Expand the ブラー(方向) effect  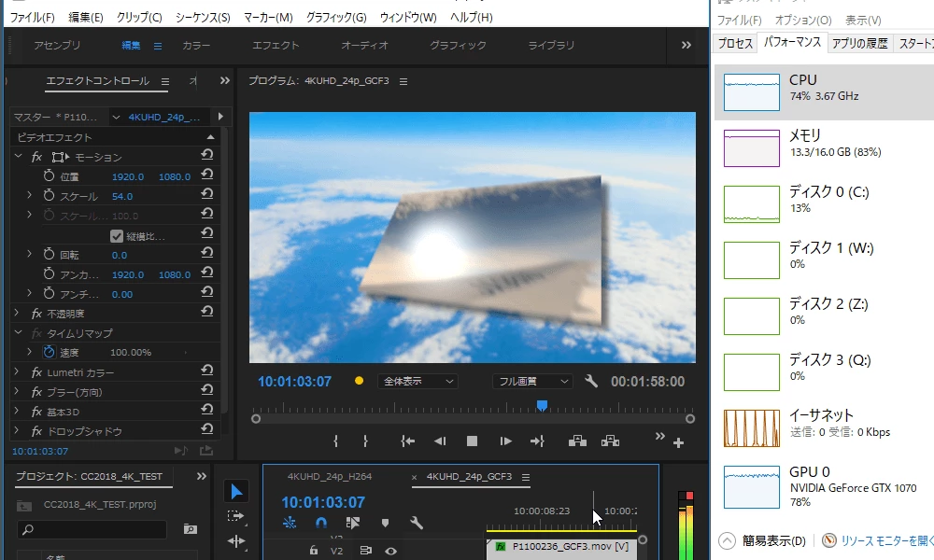coord(17,391)
